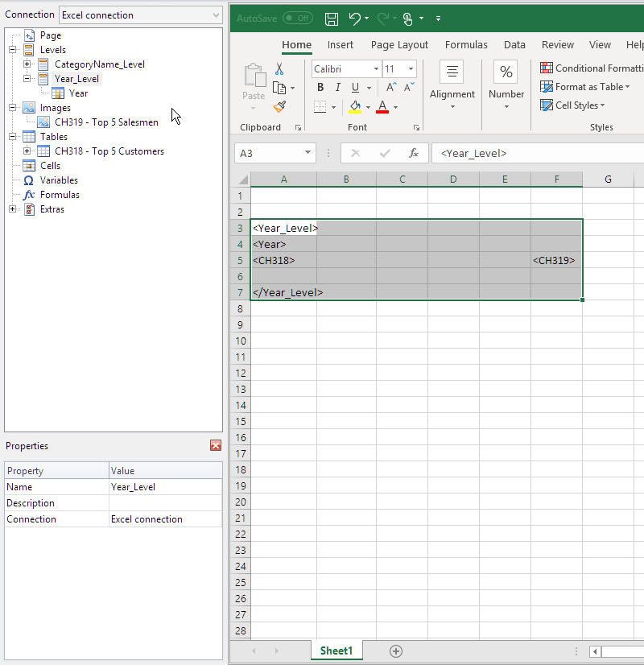Click the red Font Color swatch
644x665 pixels.
coord(382,111)
